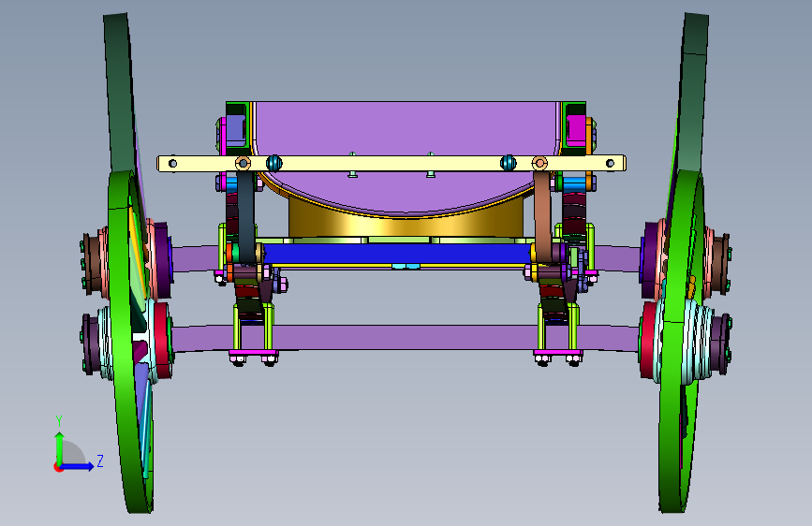Select the lower purple axle beam
This screenshot has height=526, width=812.
pos(406,338)
